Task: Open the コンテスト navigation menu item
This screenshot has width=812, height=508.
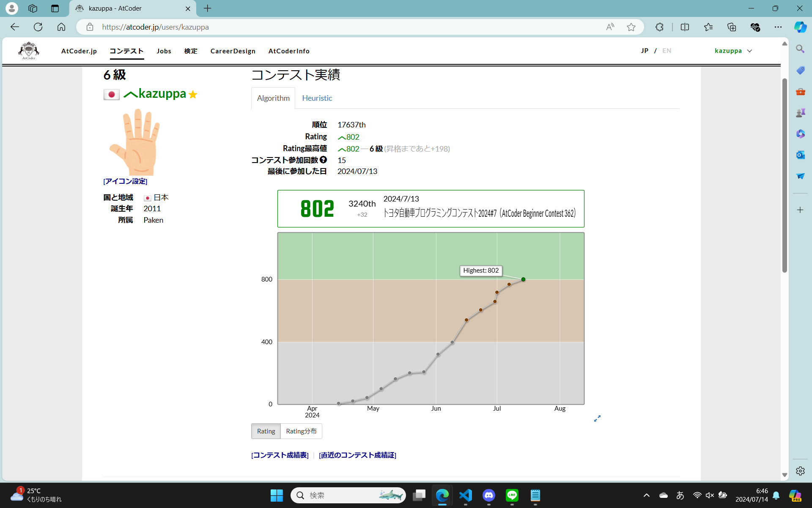Action: [126, 51]
